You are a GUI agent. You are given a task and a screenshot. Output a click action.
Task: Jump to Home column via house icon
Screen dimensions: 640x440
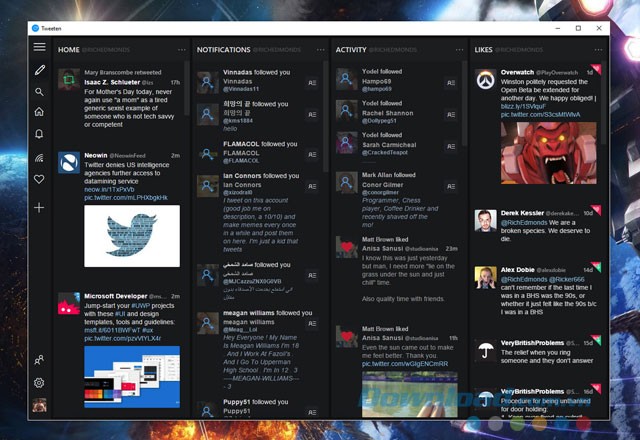[40, 112]
